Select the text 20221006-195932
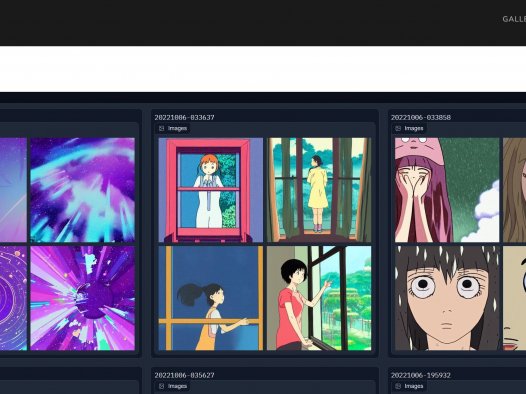This screenshot has width=526, height=394. [x=421, y=375]
